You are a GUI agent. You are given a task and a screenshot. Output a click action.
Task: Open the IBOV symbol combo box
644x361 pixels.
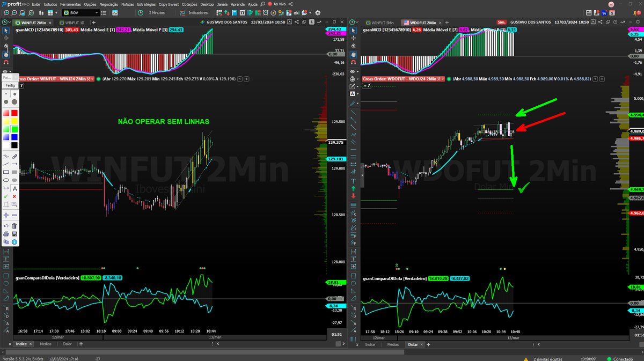82,12
